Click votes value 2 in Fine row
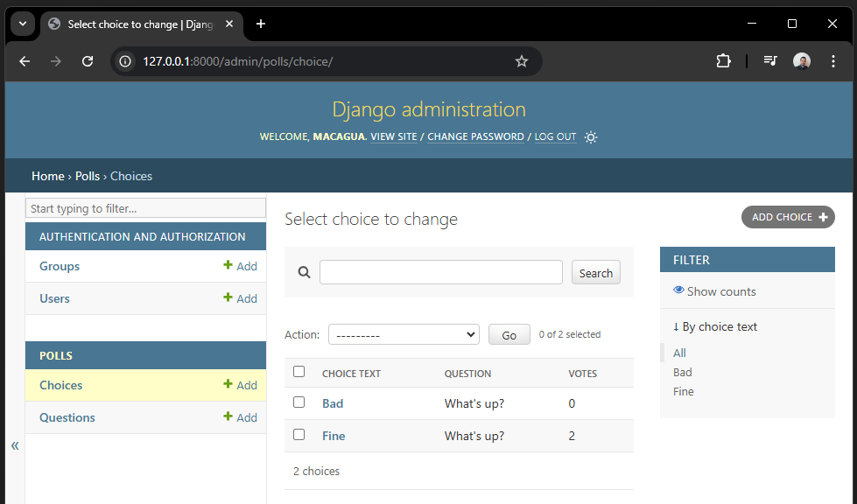857x504 pixels. click(x=572, y=436)
